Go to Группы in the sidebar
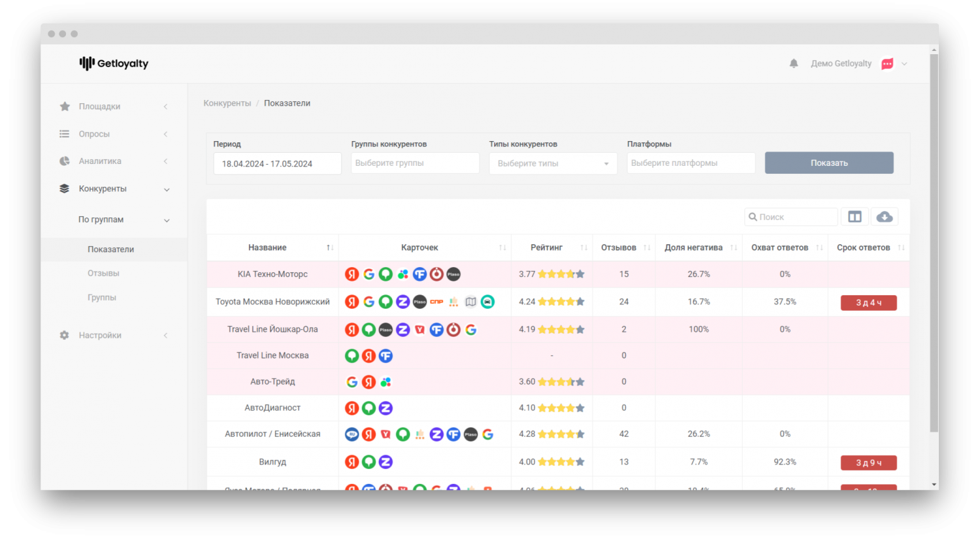This screenshot has width=980, height=548. (102, 297)
